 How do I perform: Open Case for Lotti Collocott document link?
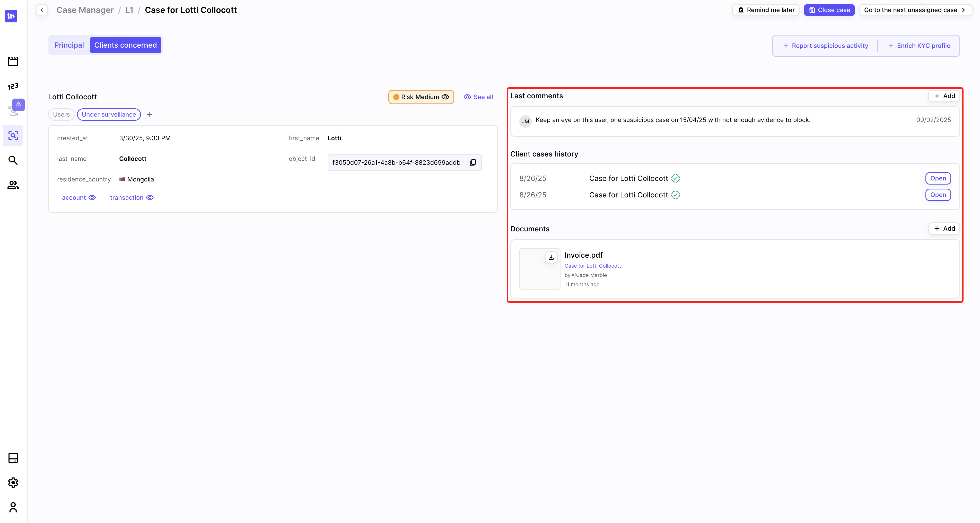pyautogui.click(x=592, y=266)
